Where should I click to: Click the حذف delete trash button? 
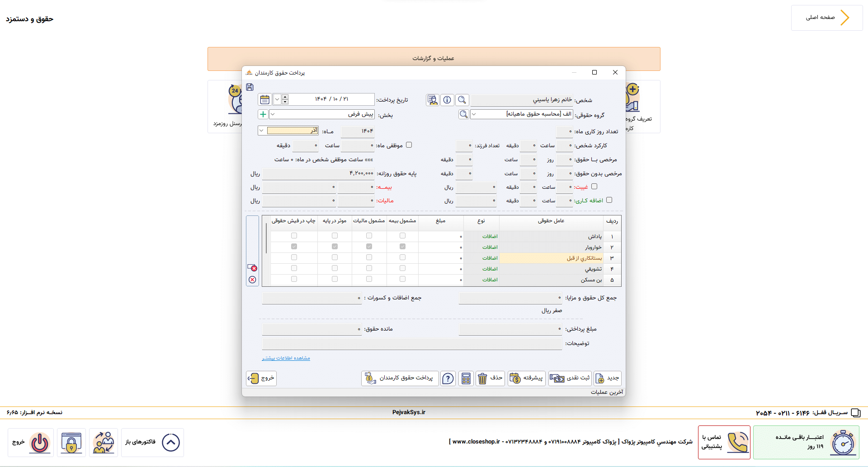[x=491, y=378]
